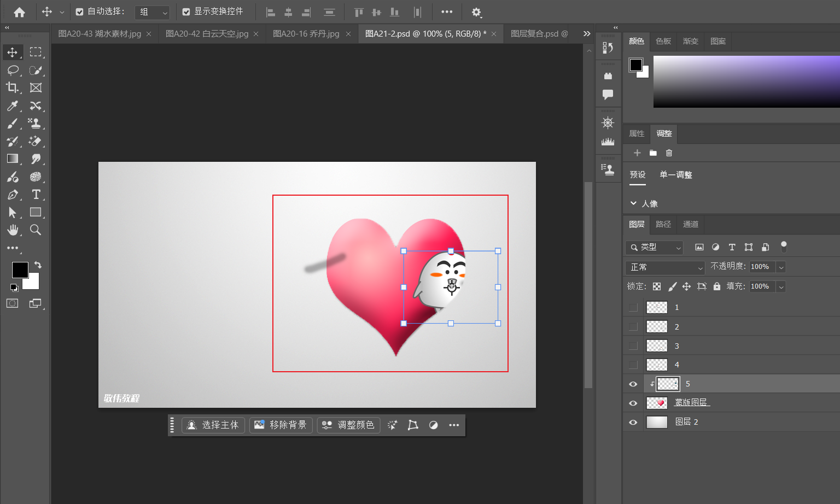Select the Horizontal Type tool
This screenshot has width=840, height=504.
click(x=36, y=195)
